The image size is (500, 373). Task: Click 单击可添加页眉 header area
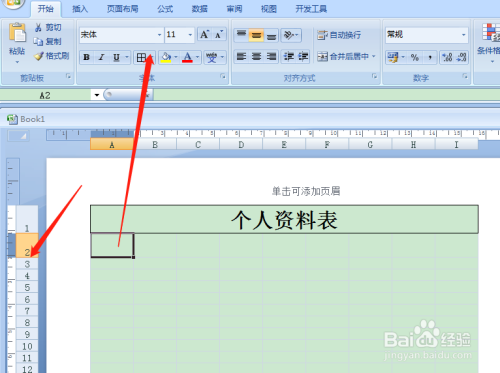306,191
